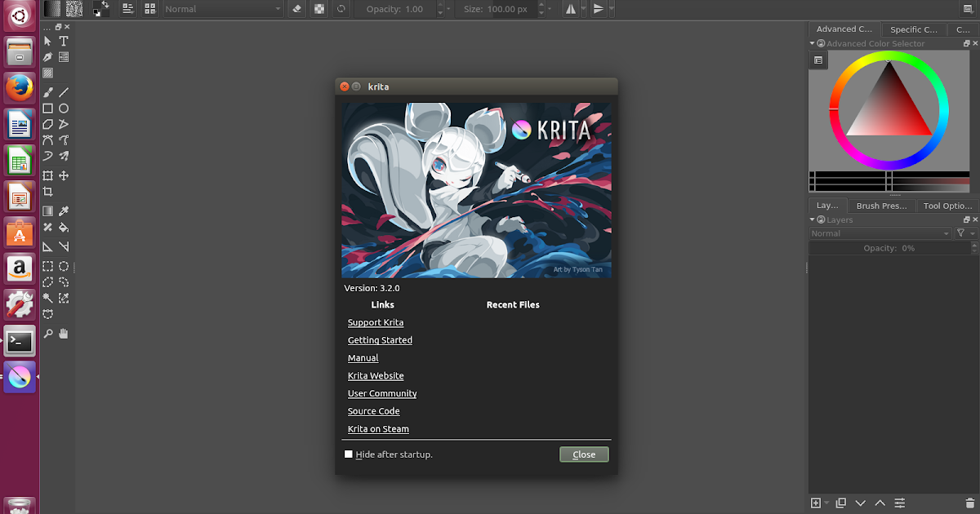The height and width of the screenshot is (514, 980).
Task: Open the Add layer dropdown arrow
Action: point(826,503)
